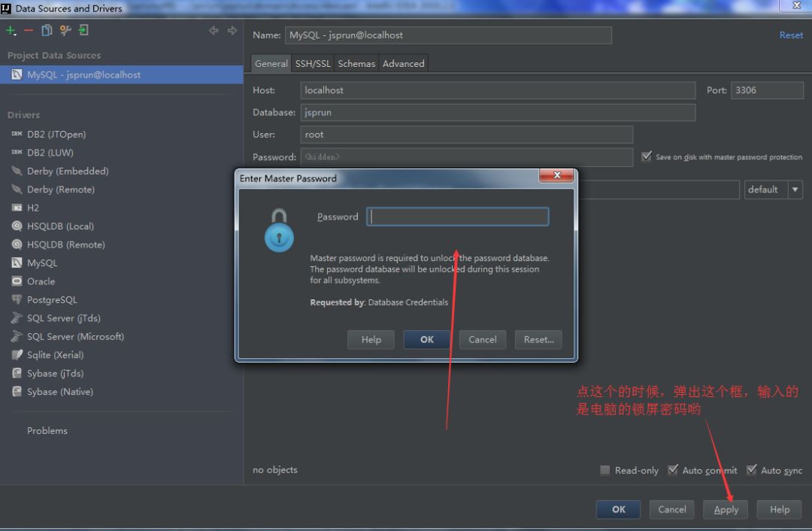Select the Derby (Embedded) driver icon
The image size is (812, 531).
coord(17,171)
